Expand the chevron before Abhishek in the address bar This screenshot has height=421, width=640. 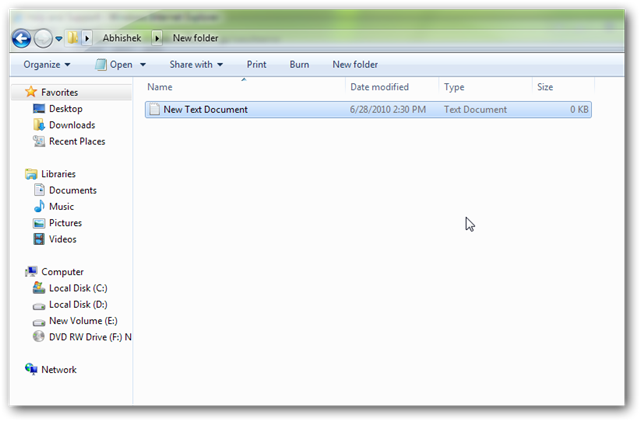pyautogui.click(x=87, y=38)
